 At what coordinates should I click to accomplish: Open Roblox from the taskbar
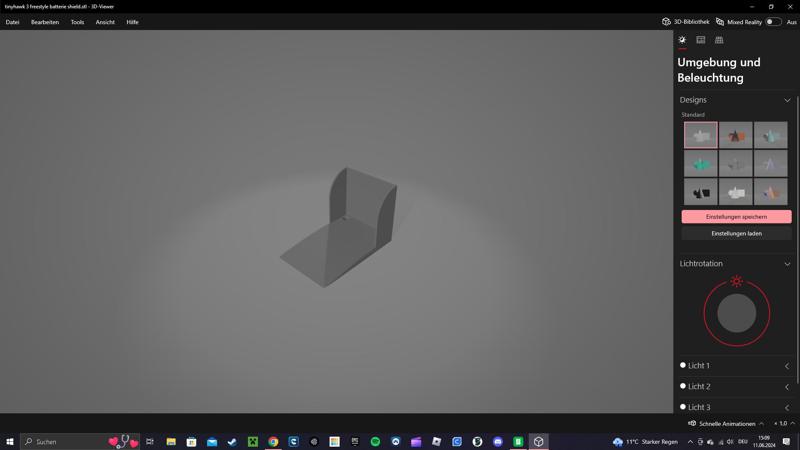(436, 442)
